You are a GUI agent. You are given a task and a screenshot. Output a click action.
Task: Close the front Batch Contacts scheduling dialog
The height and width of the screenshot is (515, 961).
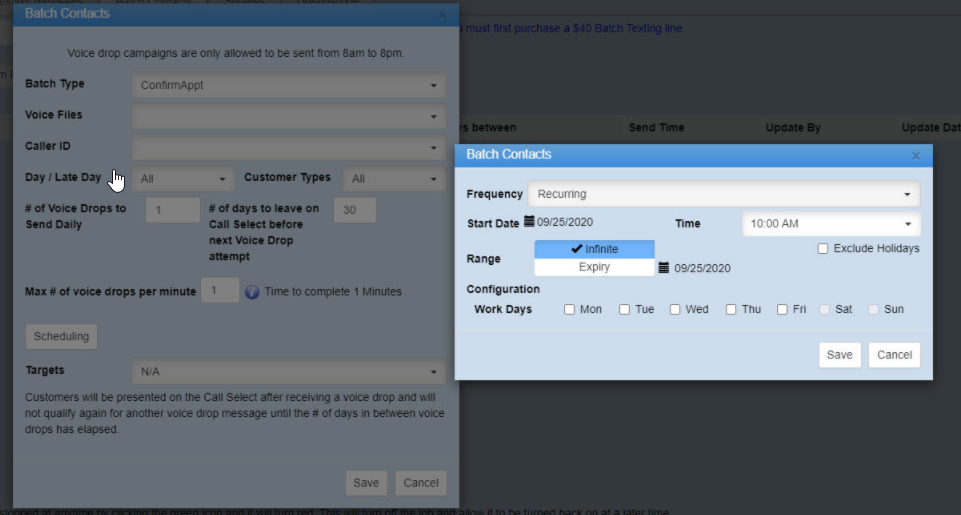916,156
